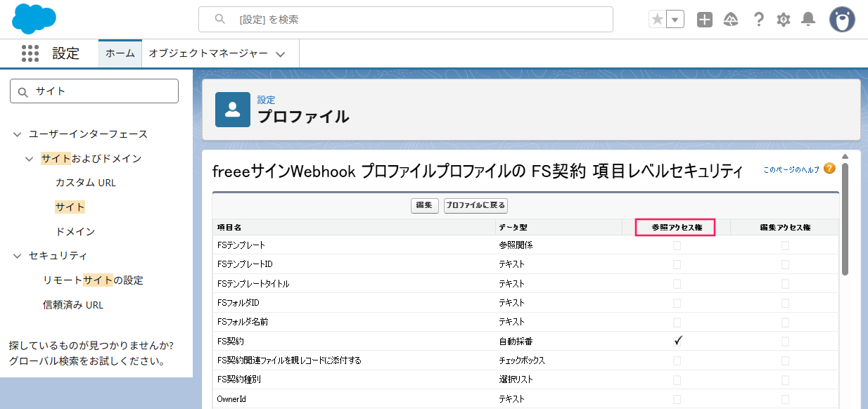This screenshot has width=868, height=409.
Task: Click the FS契約関連ファイルを親レコードに添付する field name
Action: click(289, 361)
